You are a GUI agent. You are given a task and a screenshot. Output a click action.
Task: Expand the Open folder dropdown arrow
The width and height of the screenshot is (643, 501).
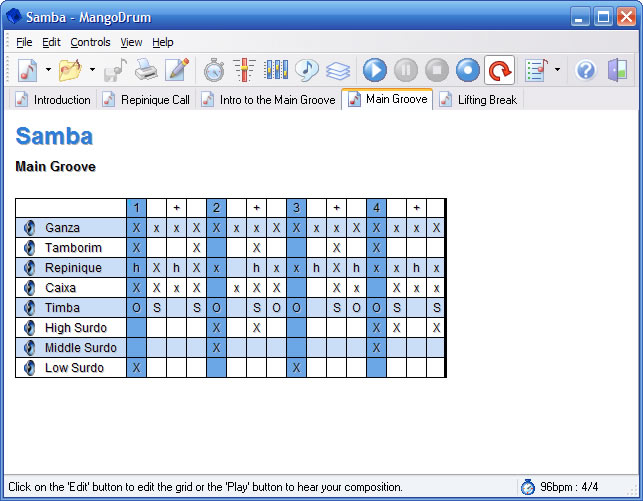point(92,70)
